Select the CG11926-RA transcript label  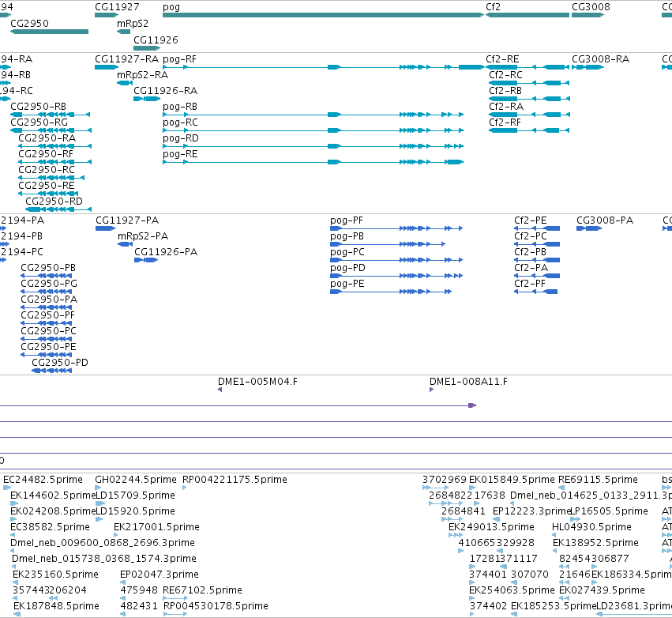pyautogui.click(x=165, y=91)
